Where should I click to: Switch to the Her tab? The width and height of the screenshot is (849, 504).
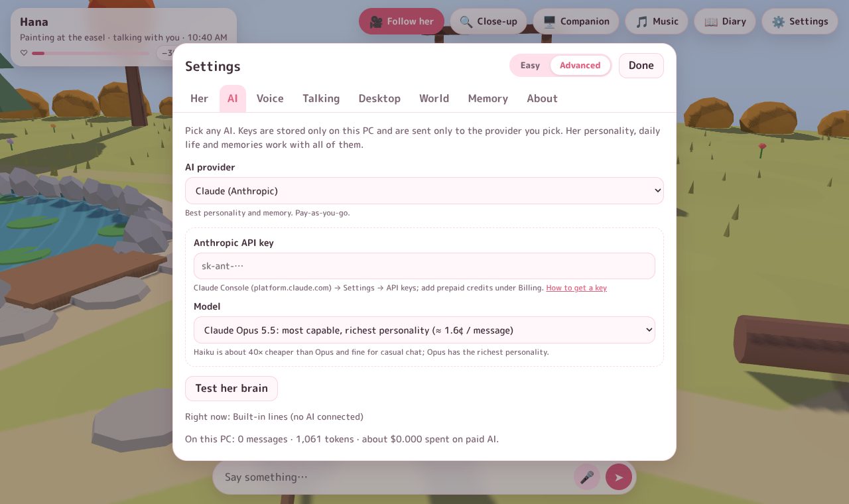(x=199, y=98)
